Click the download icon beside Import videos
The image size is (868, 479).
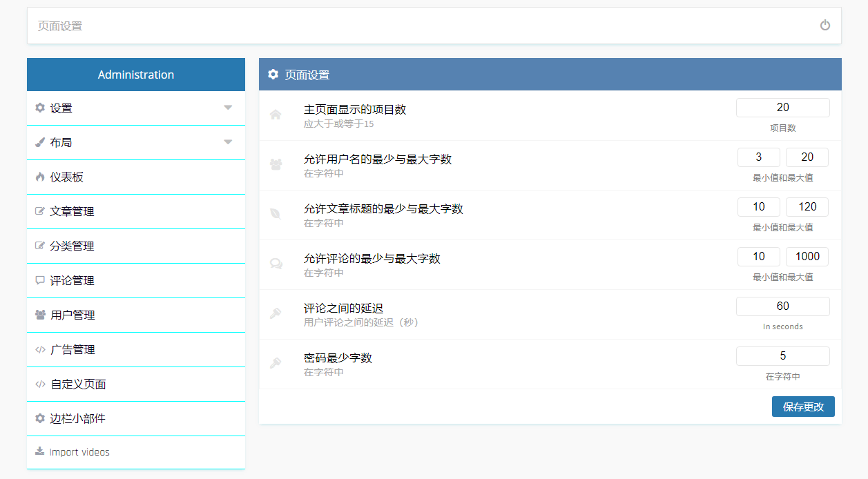[39, 452]
